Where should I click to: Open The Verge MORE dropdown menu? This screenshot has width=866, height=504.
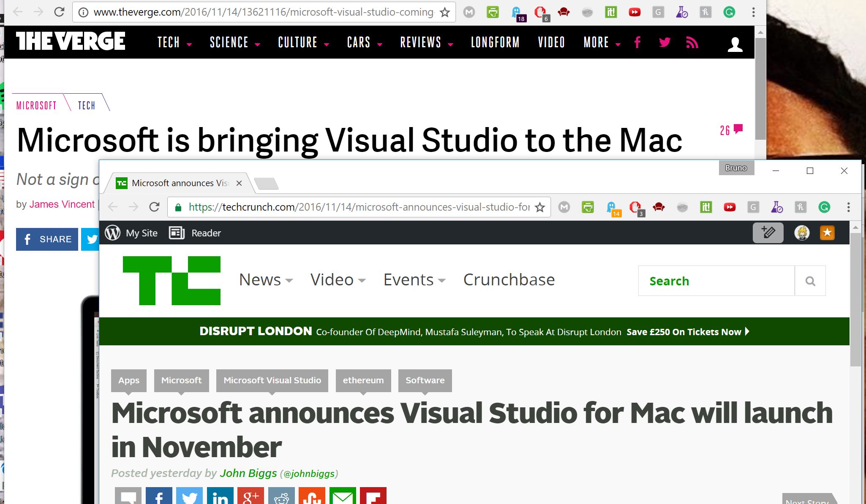(601, 43)
